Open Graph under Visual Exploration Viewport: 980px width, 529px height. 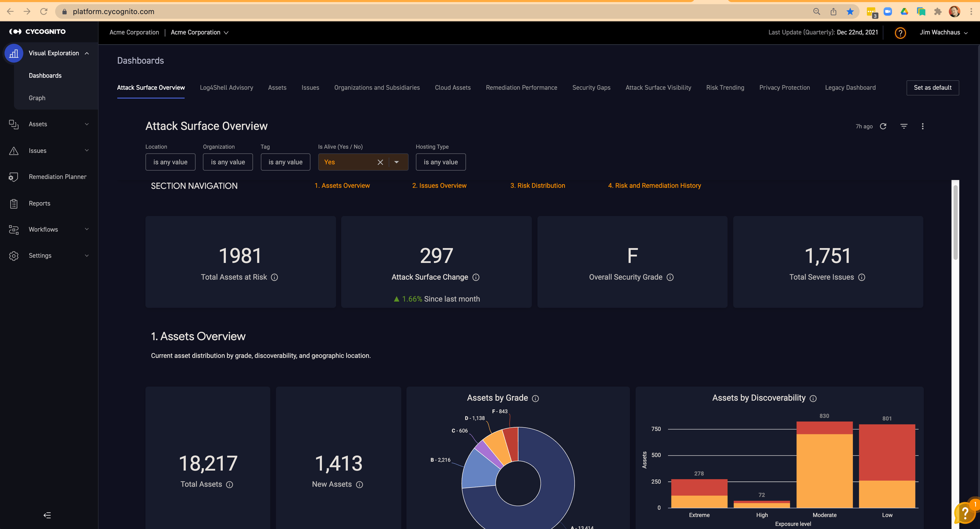(37, 98)
